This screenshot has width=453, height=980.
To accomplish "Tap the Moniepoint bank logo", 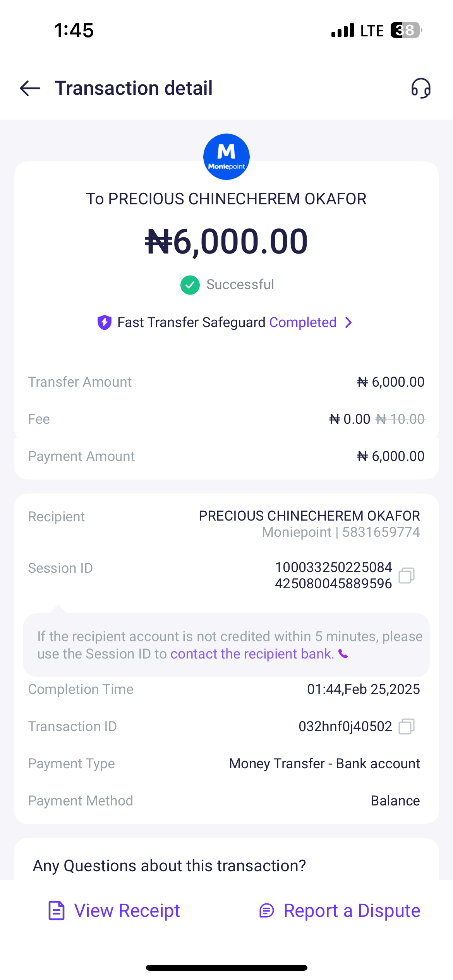I will 226,157.
